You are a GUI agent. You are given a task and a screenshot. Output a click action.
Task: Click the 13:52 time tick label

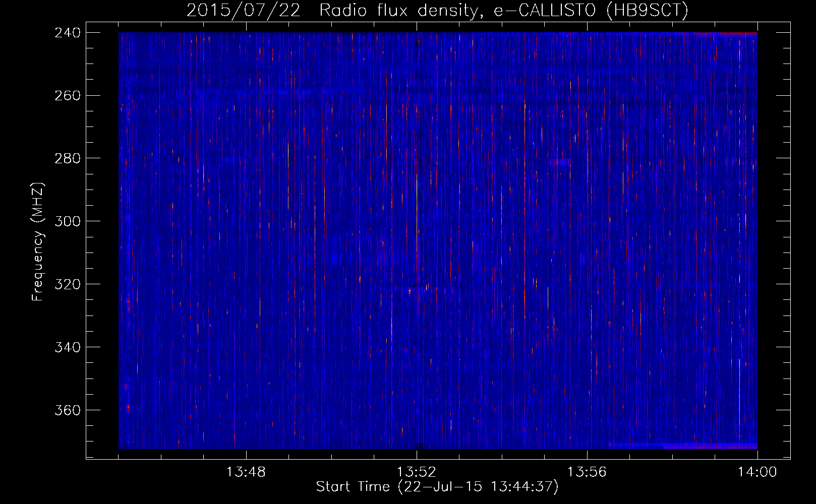[x=416, y=472]
